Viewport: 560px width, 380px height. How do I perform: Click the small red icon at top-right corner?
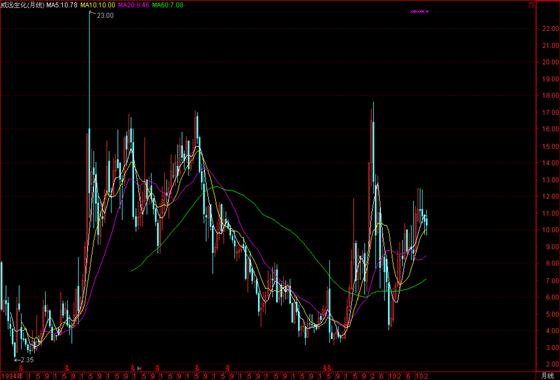(x=531, y=5)
